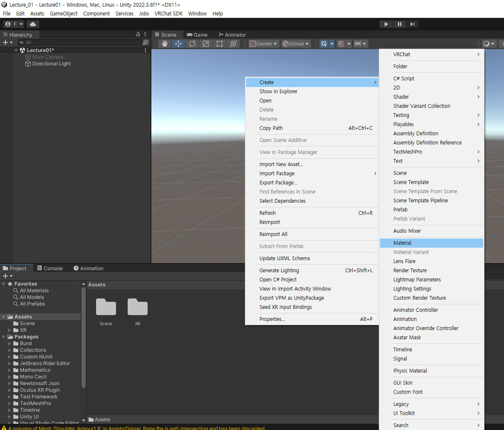
Task: Open the Window menu
Action: [198, 13]
